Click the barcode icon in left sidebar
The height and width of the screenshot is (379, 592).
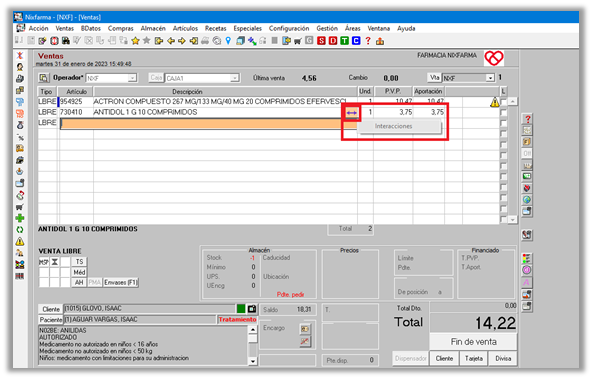[20, 276]
